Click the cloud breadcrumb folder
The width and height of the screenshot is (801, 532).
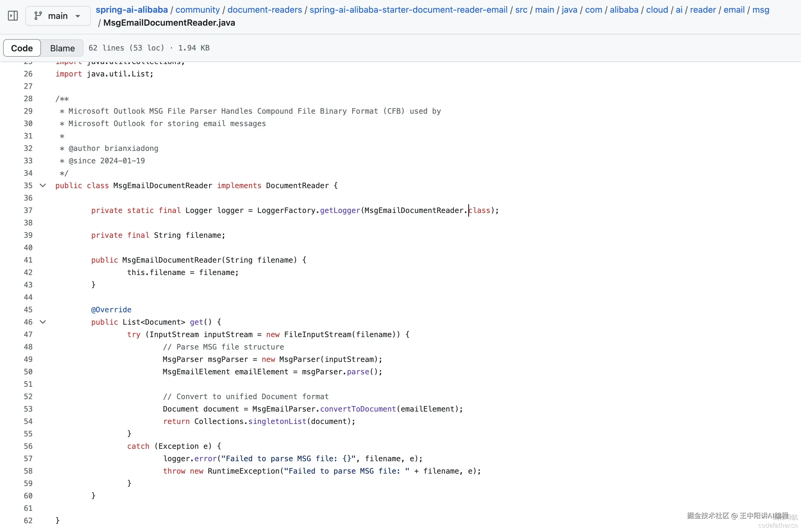point(657,10)
